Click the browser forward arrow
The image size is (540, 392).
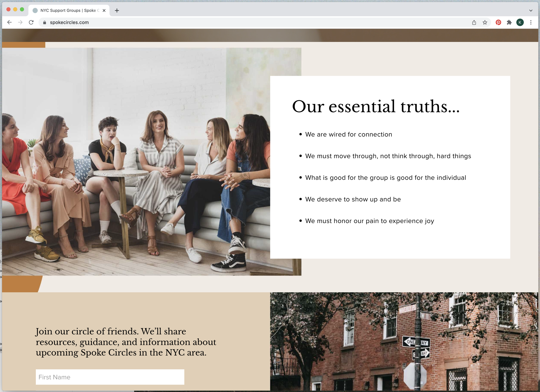(x=20, y=22)
